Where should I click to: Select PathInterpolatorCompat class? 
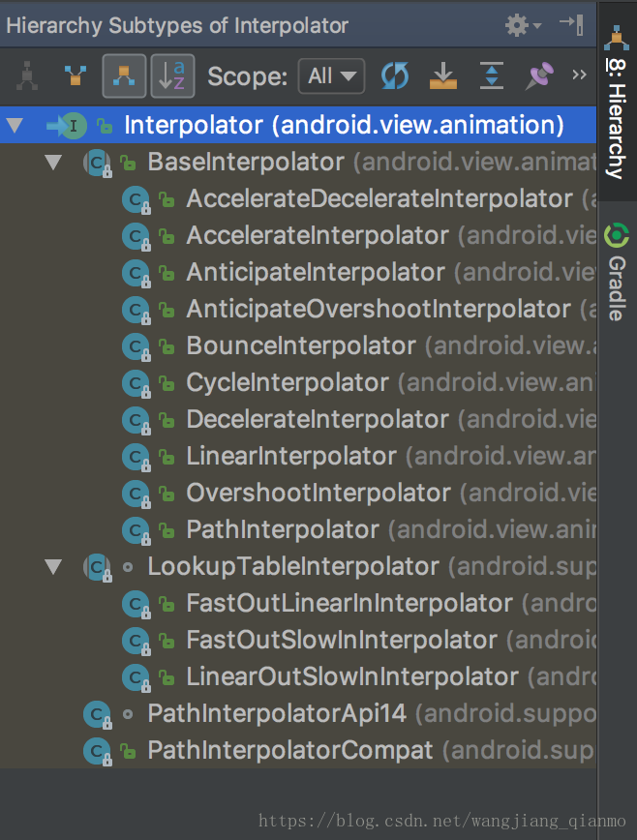tap(298, 751)
